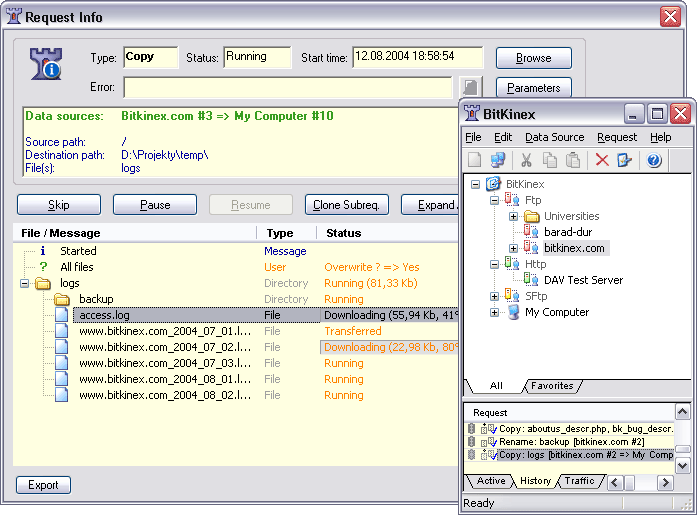Viewport: 697px width, 515px height.
Task: Click the tower info icon in Request Info
Action: tap(46, 64)
